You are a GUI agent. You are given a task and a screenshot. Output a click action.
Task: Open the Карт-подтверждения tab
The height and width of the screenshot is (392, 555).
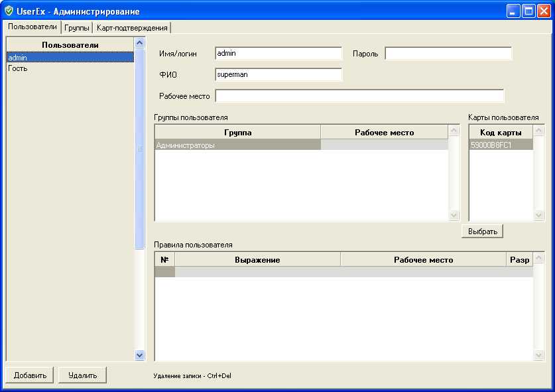(132, 28)
